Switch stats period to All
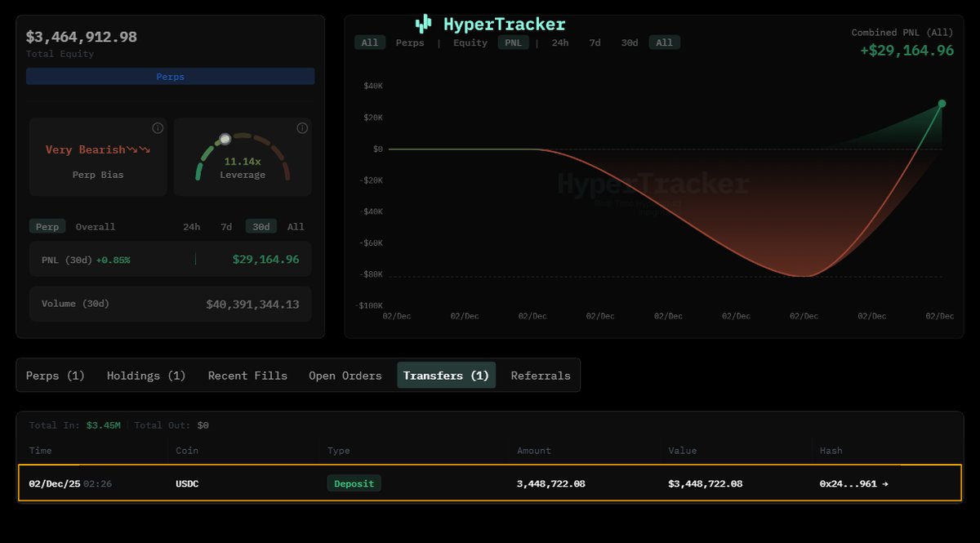The image size is (980, 543). point(295,226)
